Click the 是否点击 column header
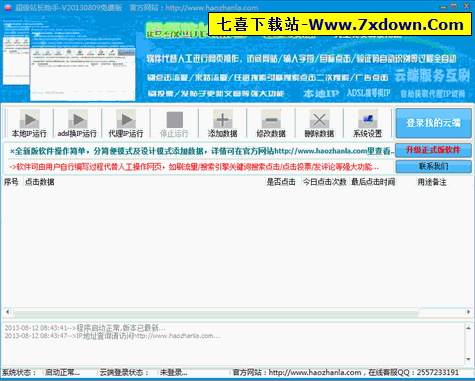The image size is (475, 381). (x=281, y=182)
